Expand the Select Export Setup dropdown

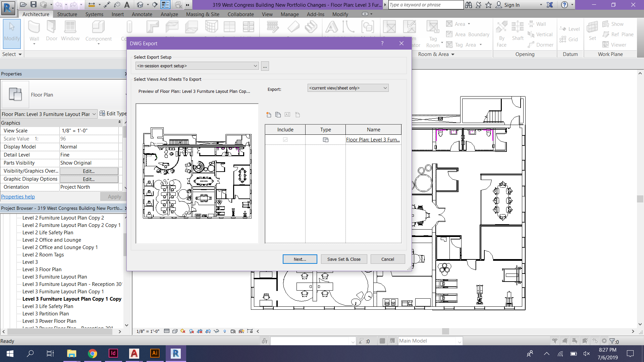254,66
